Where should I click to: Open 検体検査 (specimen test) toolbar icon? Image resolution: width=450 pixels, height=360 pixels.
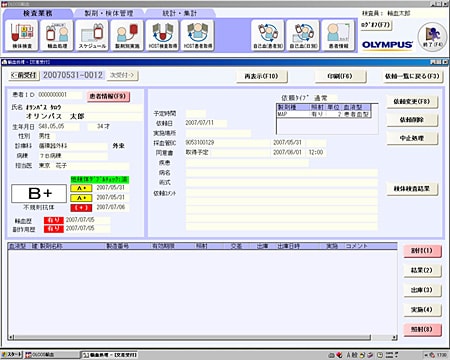[x=22, y=35]
